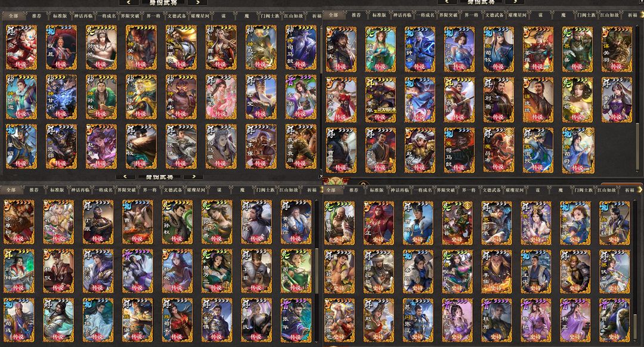Switch to 魔 tab in bottom-right panel
Image resolution: width=644 pixels, height=347 pixels.
pos(561,190)
